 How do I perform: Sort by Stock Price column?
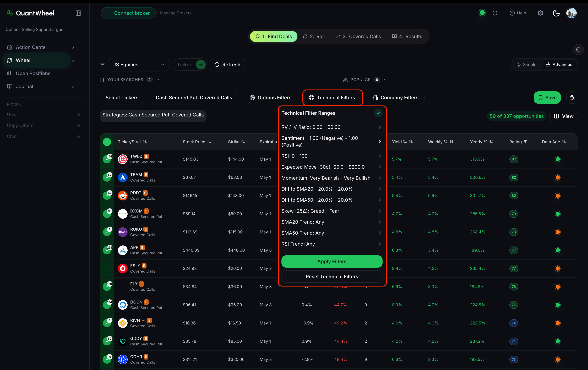[x=197, y=142]
